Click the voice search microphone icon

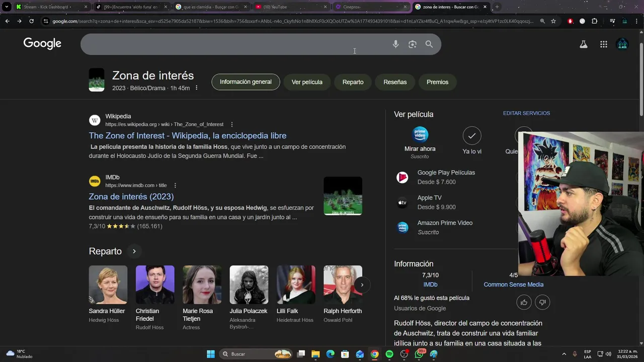tap(395, 44)
